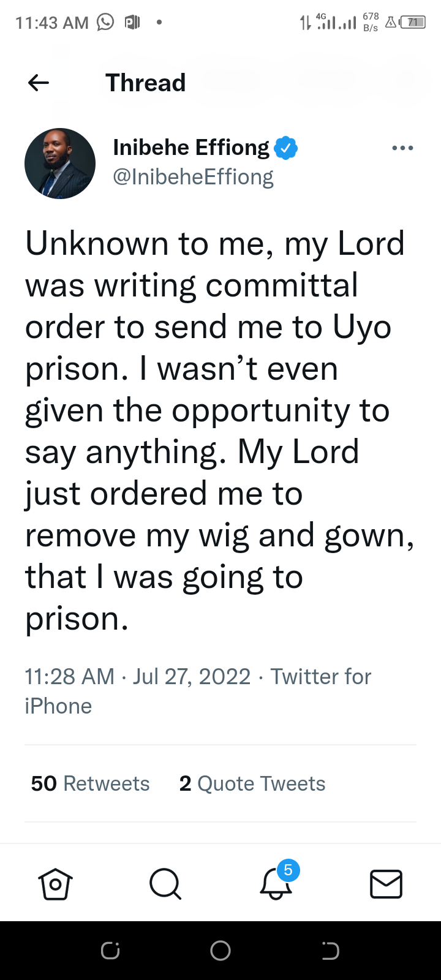Open Inibehe Effiong's profile picture
441x980 pixels.
(x=60, y=164)
